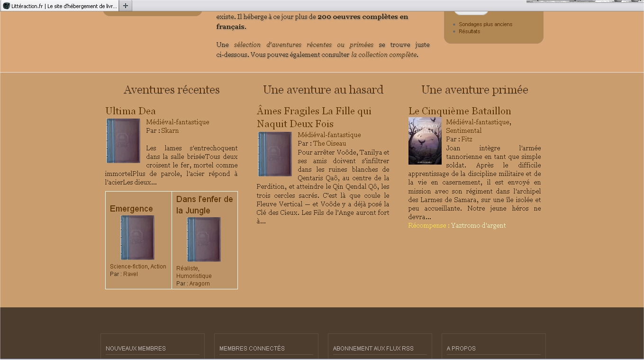
Task: Open the Emergence adventure title
Action: coord(131,209)
